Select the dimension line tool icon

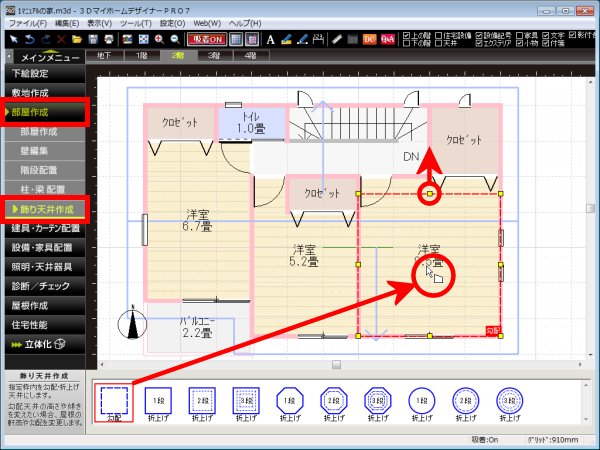(x=318, y=39)
